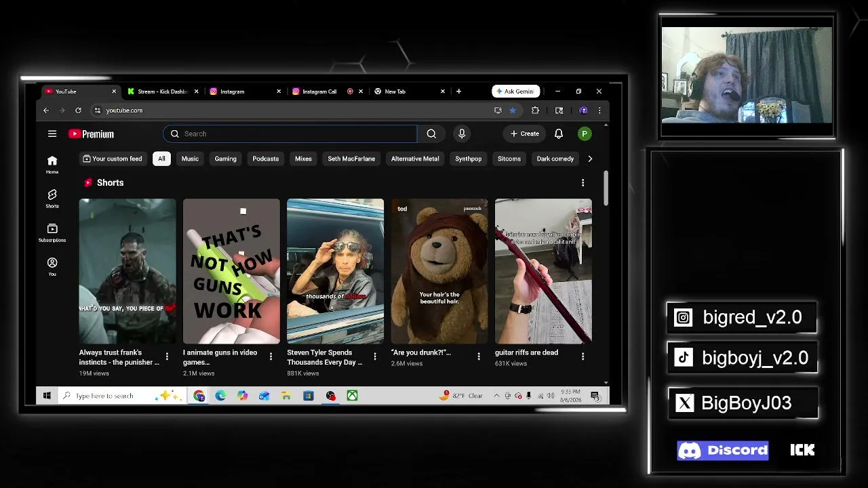The image size is (868, 488).
Task: Play the Ted bear Short thumbnail
Action: [439, 271]
